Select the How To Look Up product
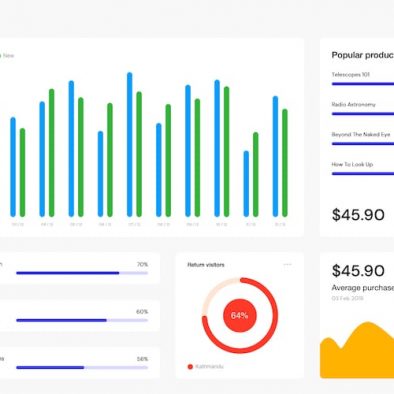Image resolution: width=394 pixels, height=394 pixels. pos(352,164)
